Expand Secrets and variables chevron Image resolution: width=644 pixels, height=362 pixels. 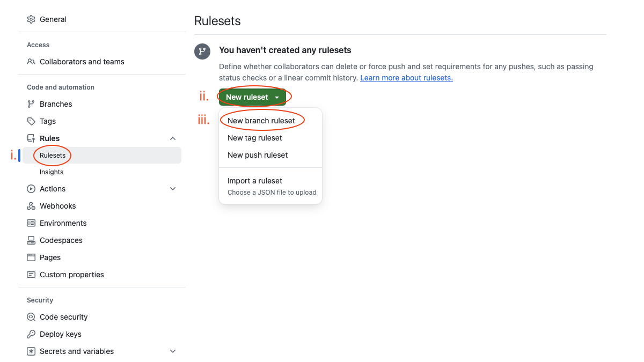click(173, 351)
